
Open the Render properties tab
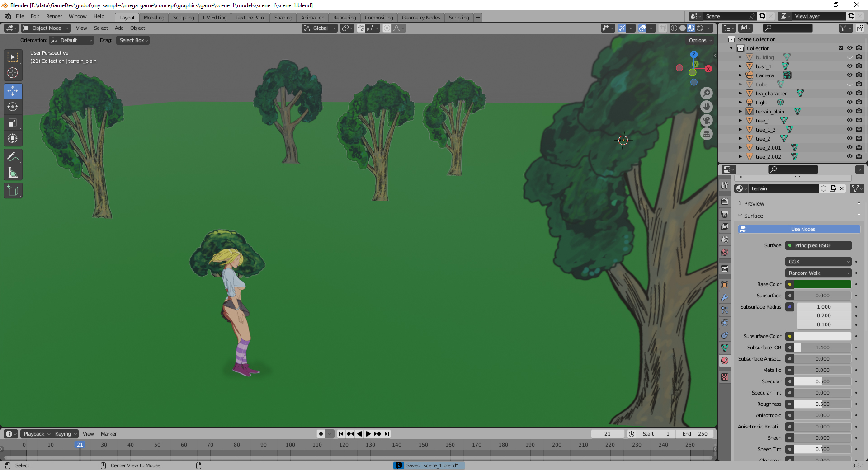725,201
